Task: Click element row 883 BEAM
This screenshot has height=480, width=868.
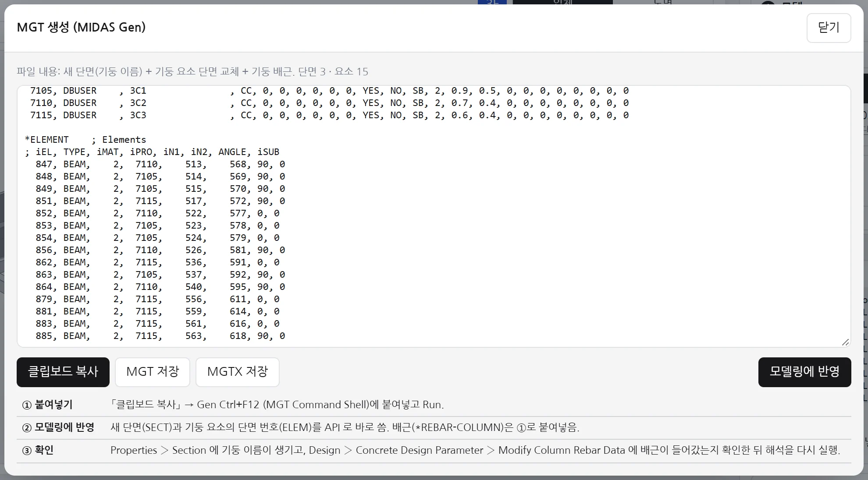Action: click(x=158, y=324)
